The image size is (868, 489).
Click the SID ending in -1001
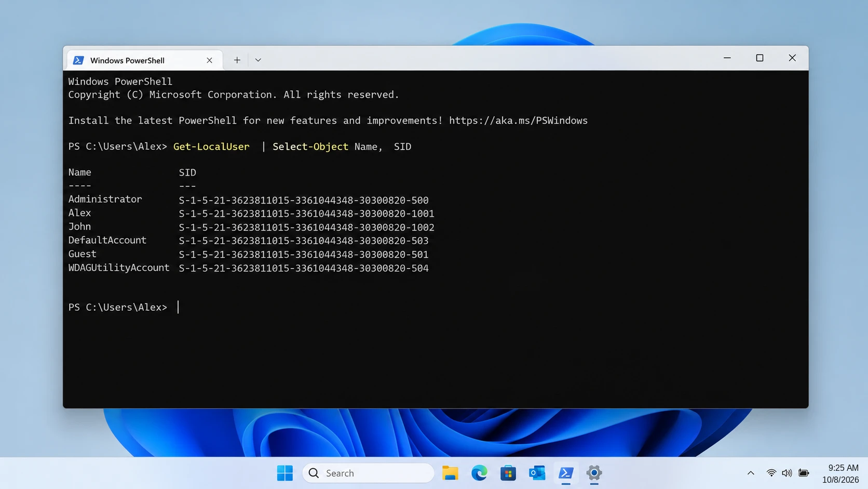click(x=306, y=214)
